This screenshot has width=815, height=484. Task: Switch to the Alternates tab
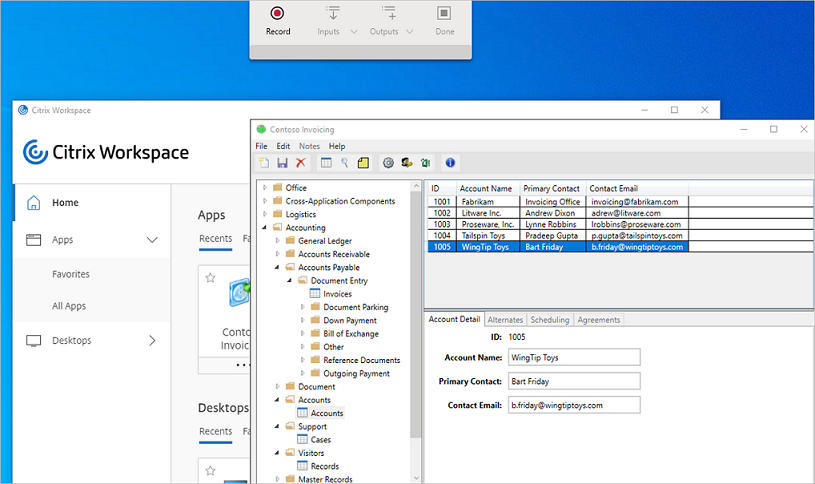(x=505, y=320)
